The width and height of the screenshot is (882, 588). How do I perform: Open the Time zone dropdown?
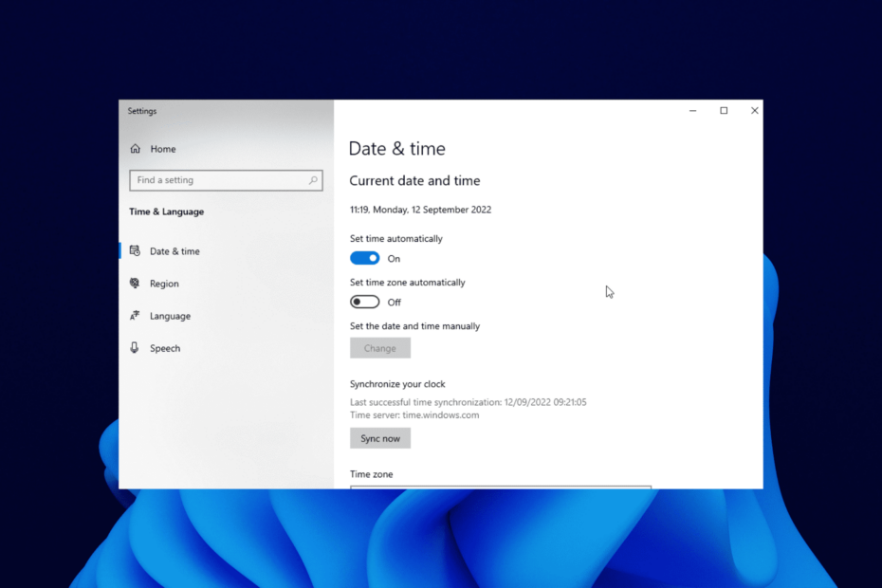501,487
